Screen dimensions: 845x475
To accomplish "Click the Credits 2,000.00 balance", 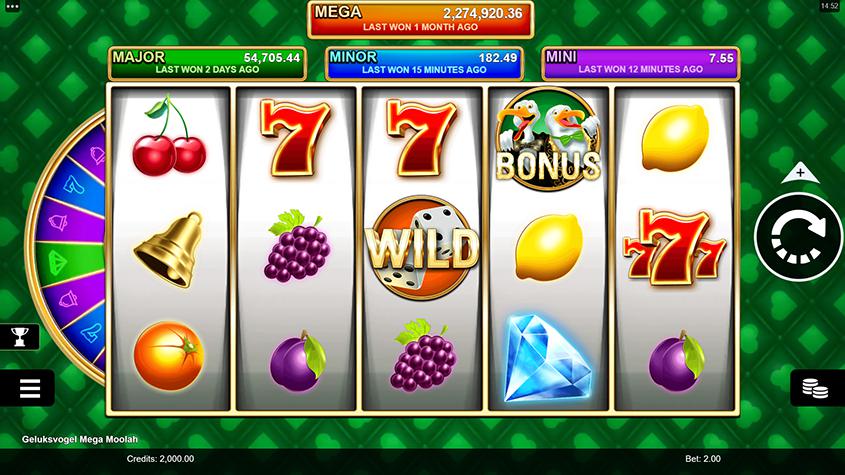I will 160,459.
